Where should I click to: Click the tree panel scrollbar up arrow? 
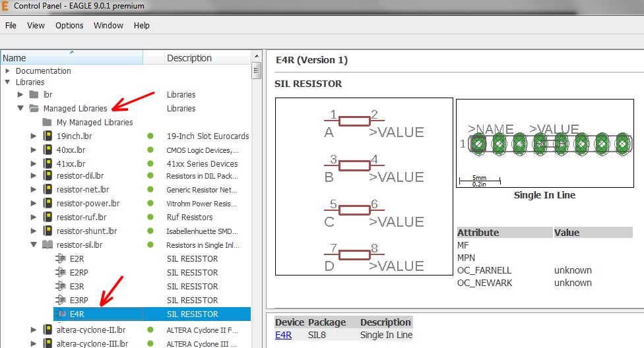(256, 56)
